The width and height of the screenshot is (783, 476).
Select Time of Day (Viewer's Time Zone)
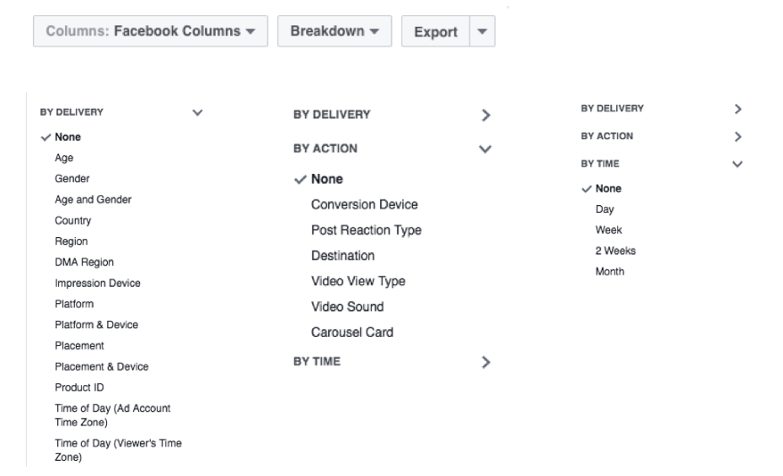click(118, 450)
